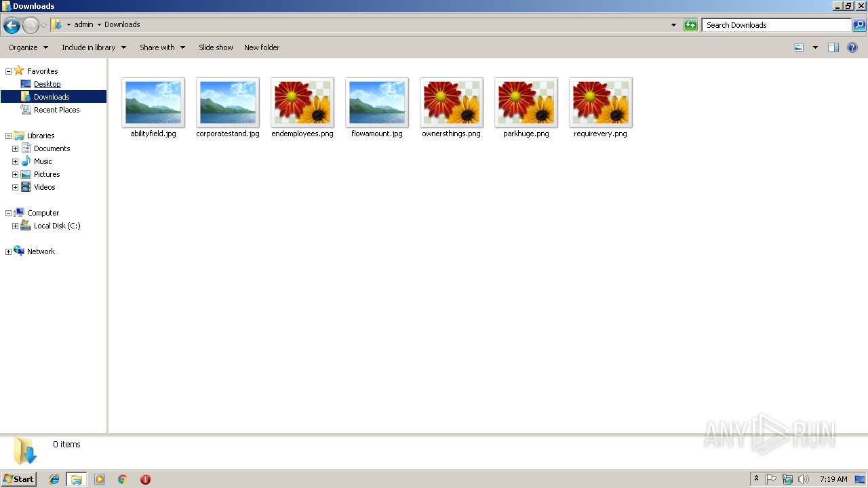Viewport: 868px width, 488px height.
Task: Click Show desktop button
Action: click(861, 479)
